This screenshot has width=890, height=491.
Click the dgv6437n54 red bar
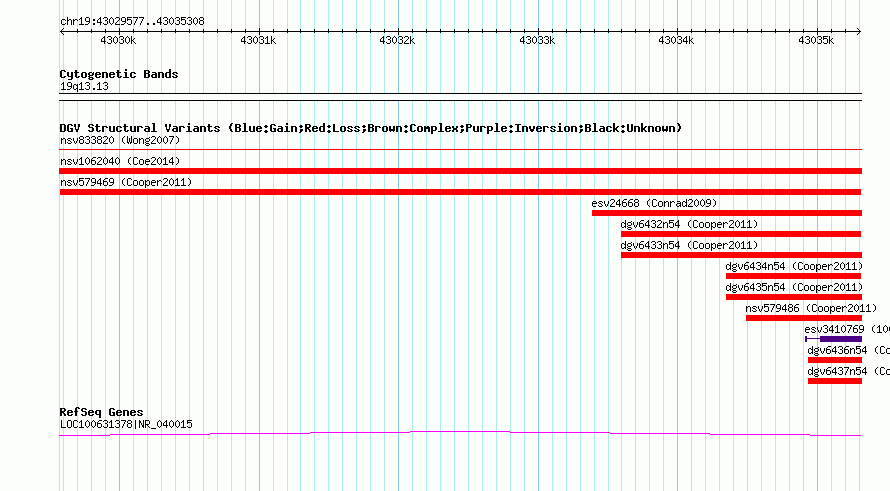834,381
